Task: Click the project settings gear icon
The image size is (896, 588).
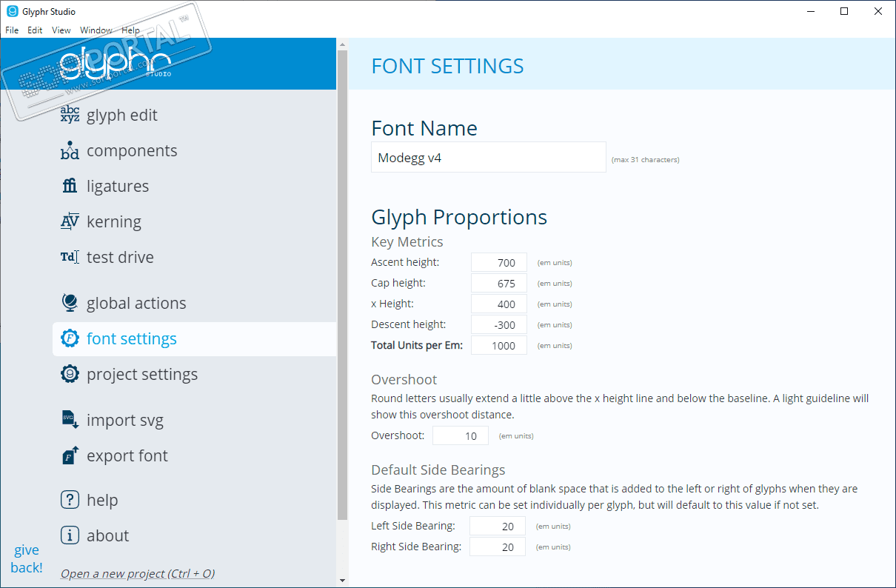Action: click(70, 374)
